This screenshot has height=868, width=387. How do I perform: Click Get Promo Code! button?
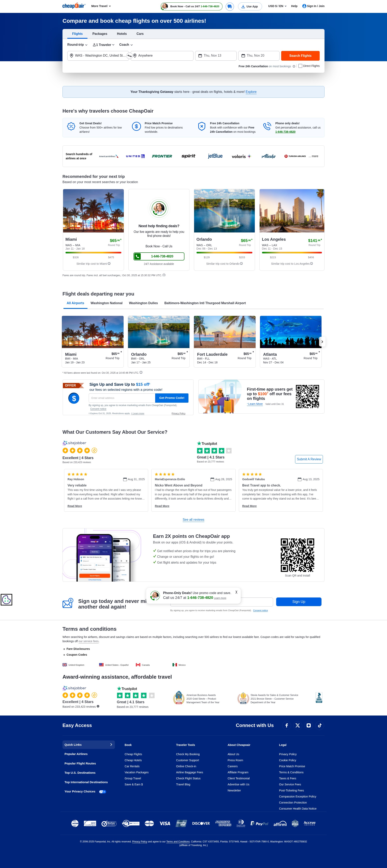tap(172, 398)
